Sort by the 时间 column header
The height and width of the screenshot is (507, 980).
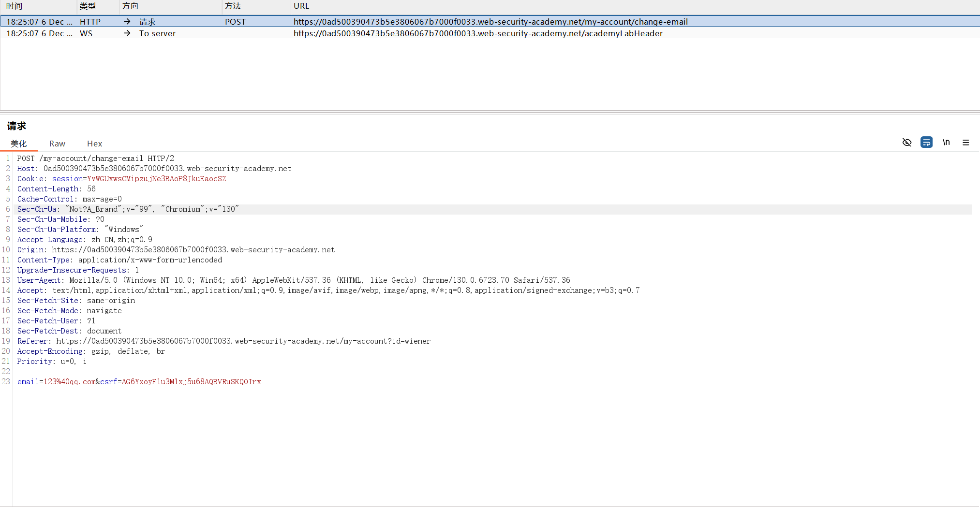(x=15, y=6)
